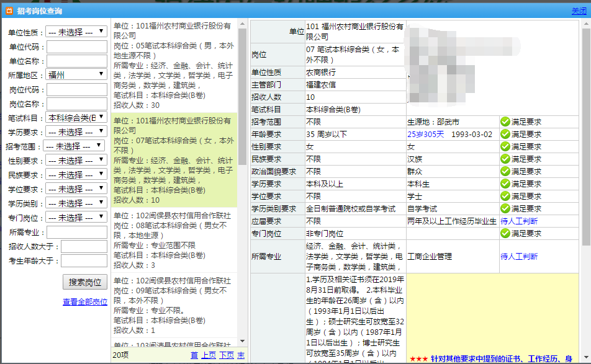Click the 20项 item count text

coord(120,355)
